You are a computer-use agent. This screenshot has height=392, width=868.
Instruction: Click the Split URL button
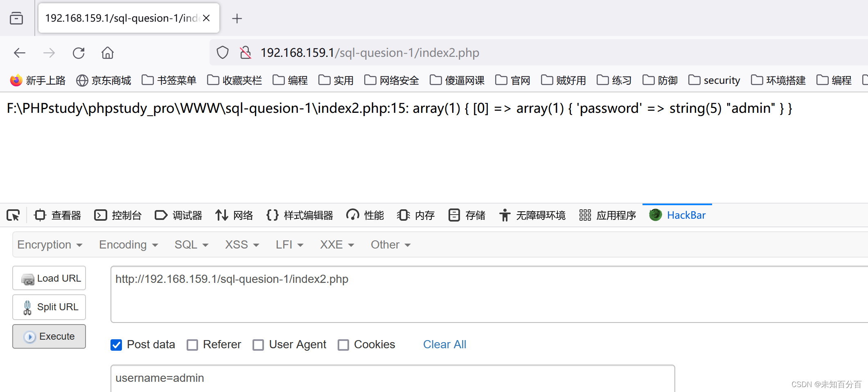coord(49,307)
